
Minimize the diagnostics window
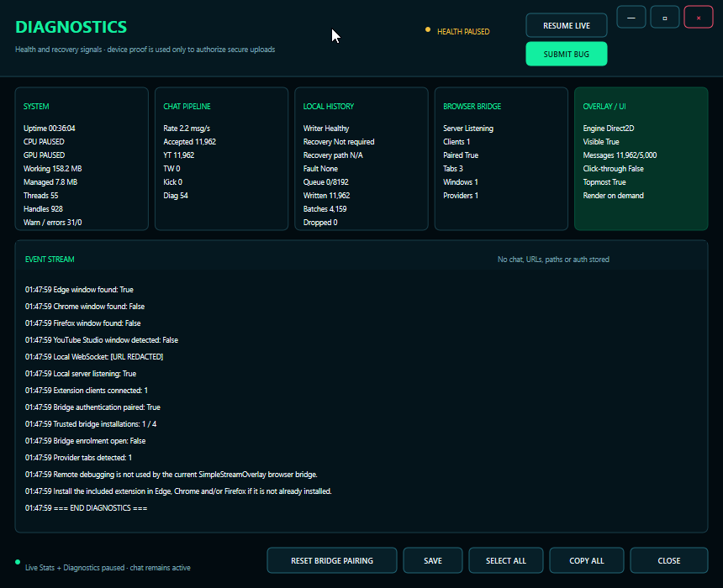coord(631,18)
